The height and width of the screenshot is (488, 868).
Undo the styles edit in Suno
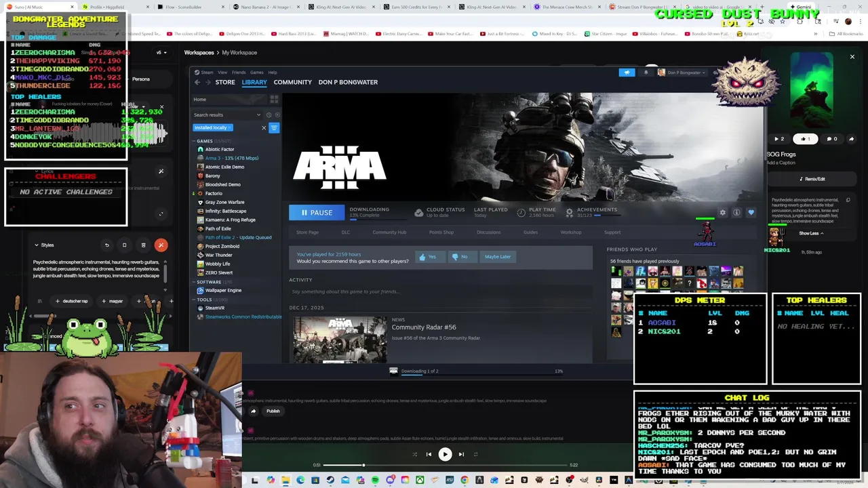tap(106, 245)
